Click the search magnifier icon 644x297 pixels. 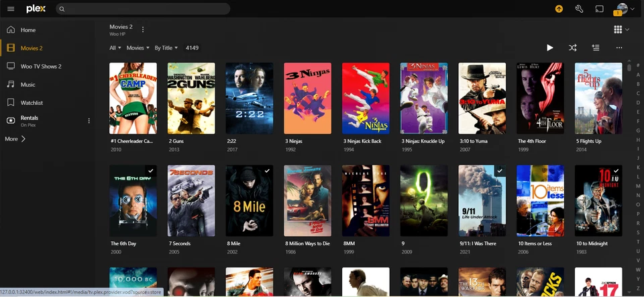pos(62,9)
